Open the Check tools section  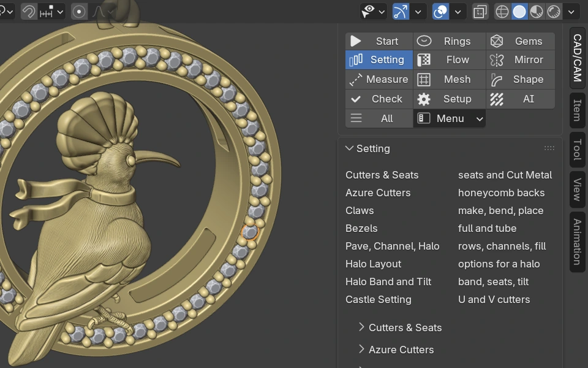pyautogui.click(x=379, y=99)
